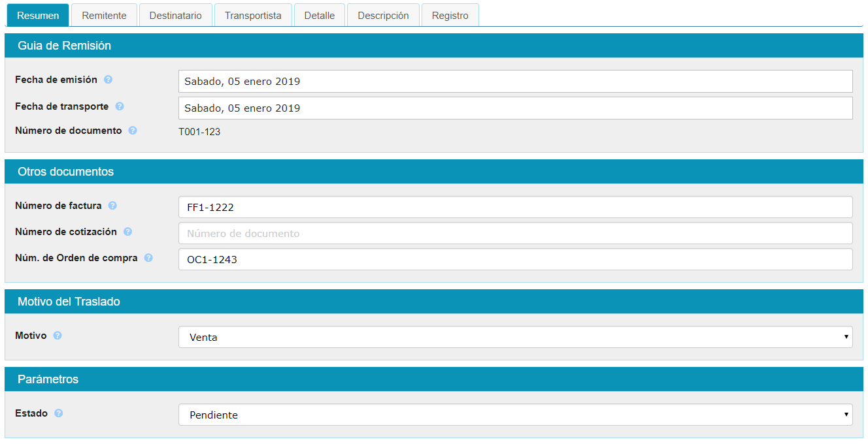Expand the Estado dropdown showing Pendiente
Viewport: 868px width, 444px height.
pyautogui.click(x=515, y=415)
